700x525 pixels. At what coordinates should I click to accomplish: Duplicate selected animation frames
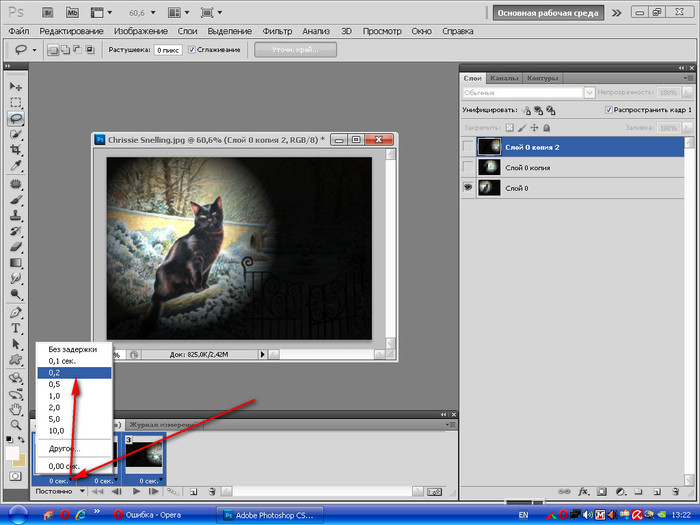coord(193,492)
